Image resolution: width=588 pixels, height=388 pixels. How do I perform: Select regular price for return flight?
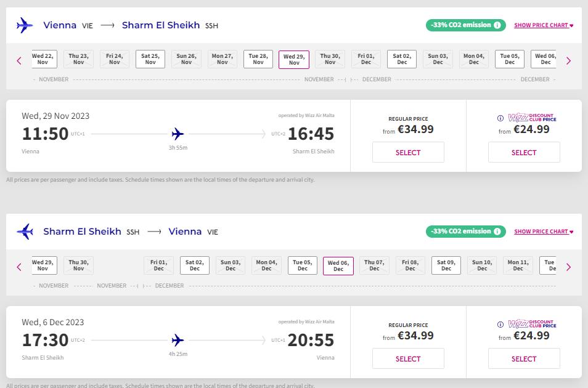click(x=408, y=358)
